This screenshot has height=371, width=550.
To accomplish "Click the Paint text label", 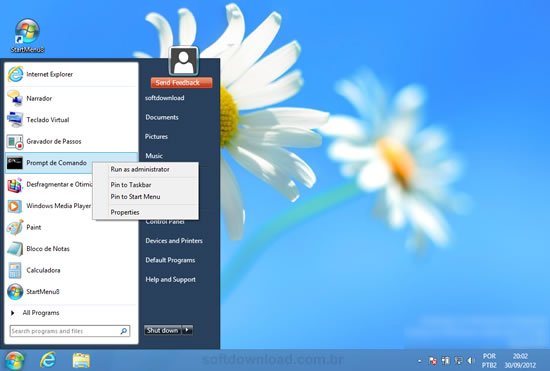I will (34, 227).
